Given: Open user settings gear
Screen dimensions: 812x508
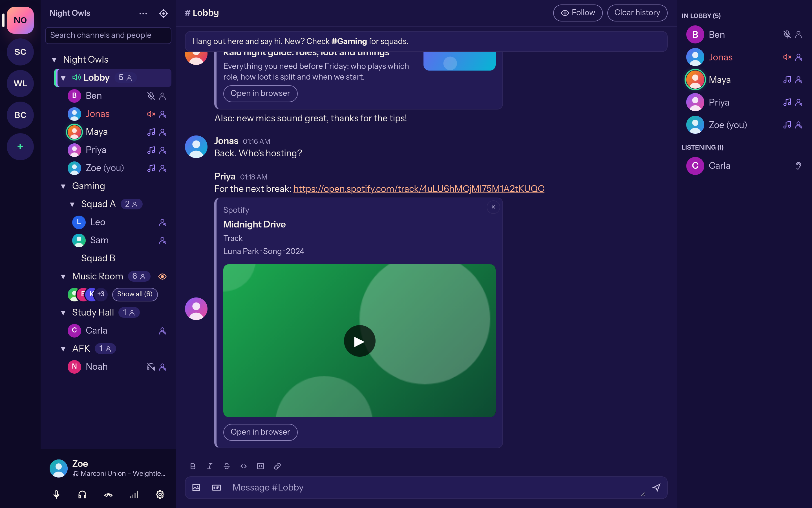Looking at the screenshot, I should pyautogui.click(x=160, y=494).
